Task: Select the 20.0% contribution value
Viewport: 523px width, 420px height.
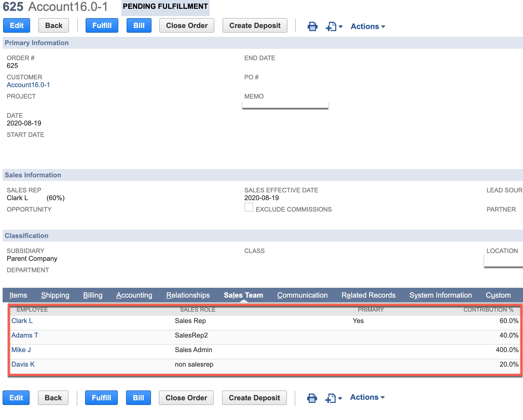Action: click(509, 364)
